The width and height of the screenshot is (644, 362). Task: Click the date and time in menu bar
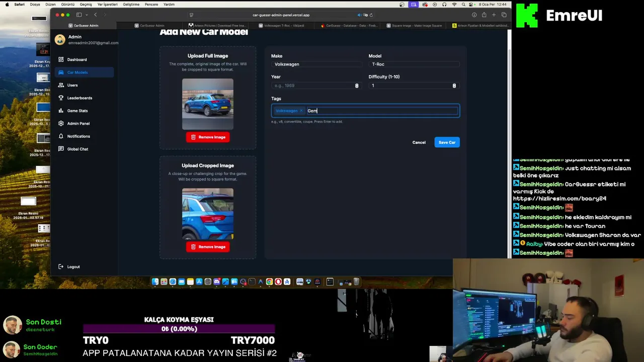coord(493,5)
